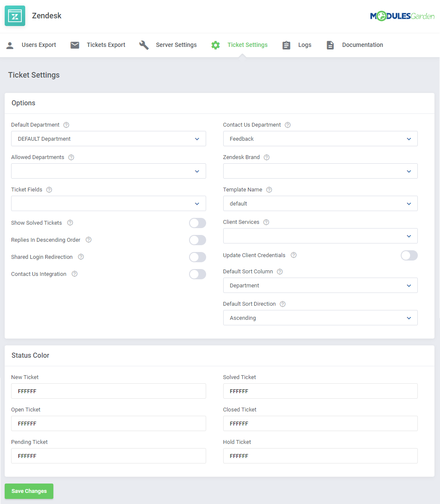This screenshot has width=440, height=504.
Task: Show help for Zendesk Brand
Action: coord(267,157)
